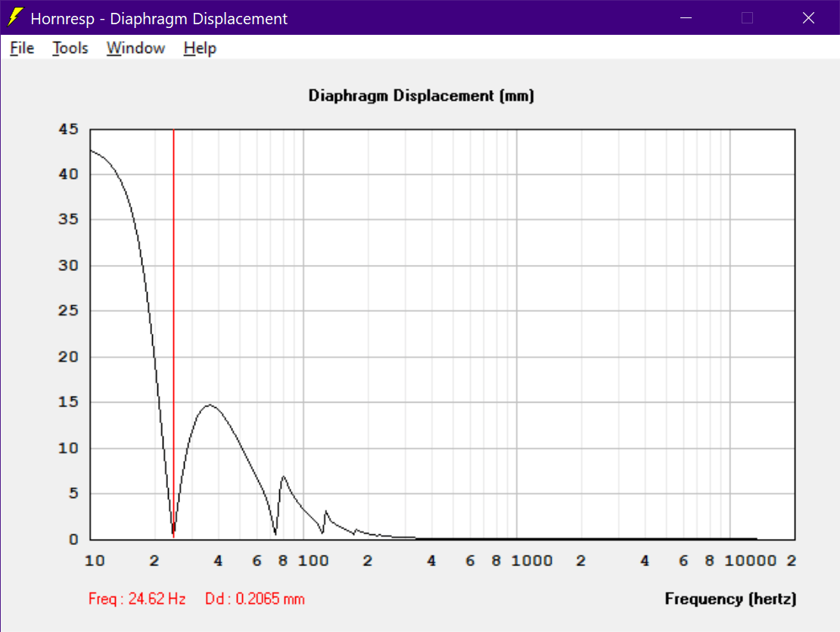Close the Diaphragm Displacement window
840x632 pixels.
(x=808, y=17)
